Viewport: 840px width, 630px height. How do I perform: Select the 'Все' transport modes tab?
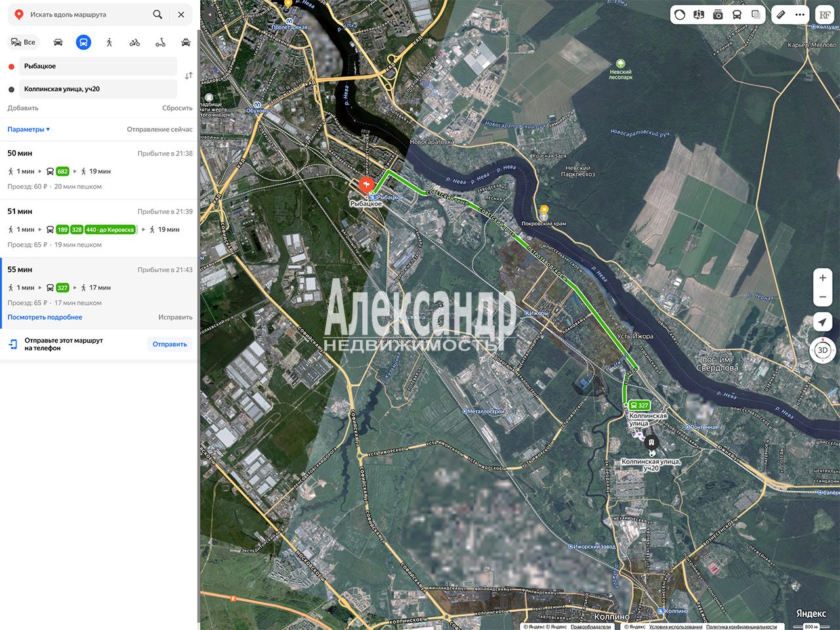pos(24,42)
